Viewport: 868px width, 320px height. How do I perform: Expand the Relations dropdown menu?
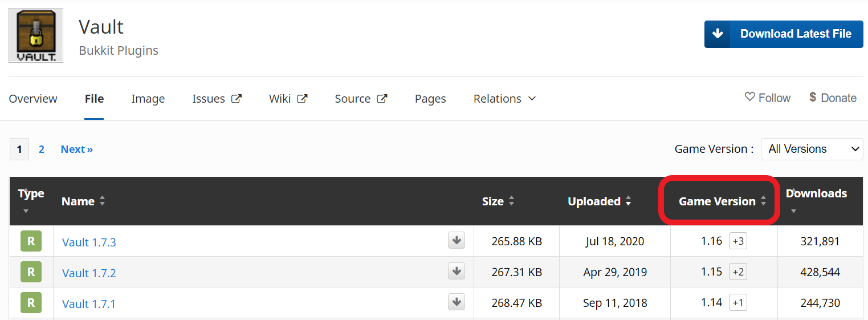[x=504, y=99]
